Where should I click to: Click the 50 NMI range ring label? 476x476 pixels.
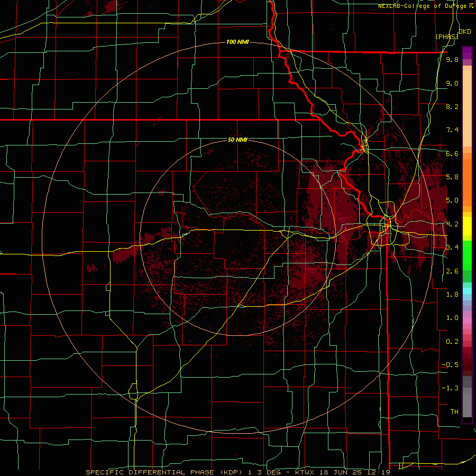point(237,140)
